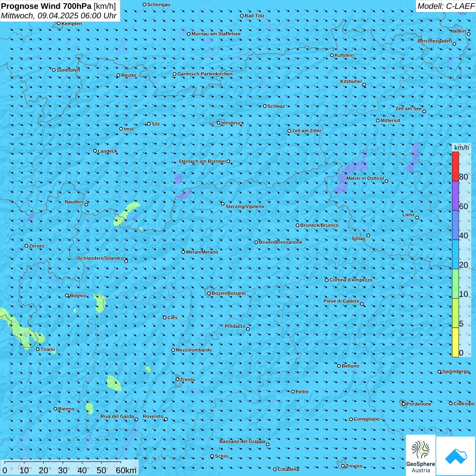This screenshot has width=476, height=476.
Task: Click the Imst city label
Action: [x=129, y=129]
